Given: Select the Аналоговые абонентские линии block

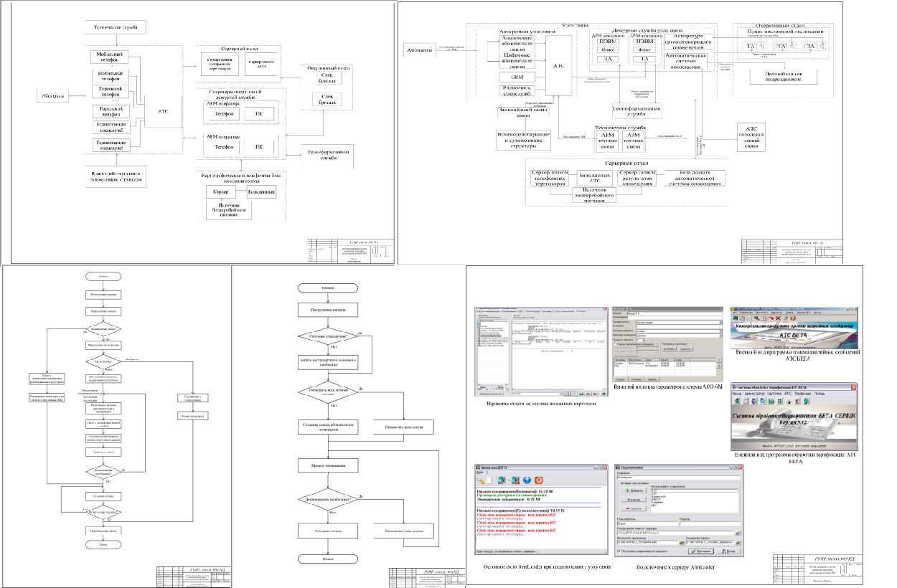Looking at the screenshot, I should 518,42.
